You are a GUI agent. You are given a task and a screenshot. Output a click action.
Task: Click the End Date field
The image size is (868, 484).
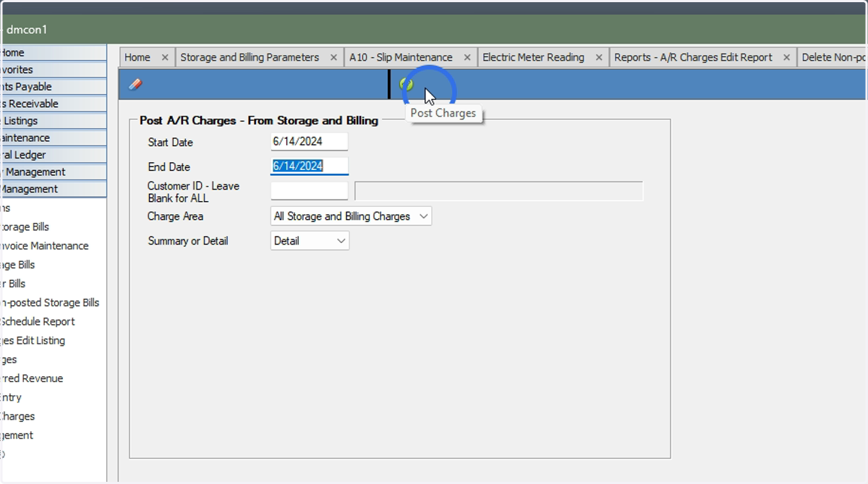310,166
